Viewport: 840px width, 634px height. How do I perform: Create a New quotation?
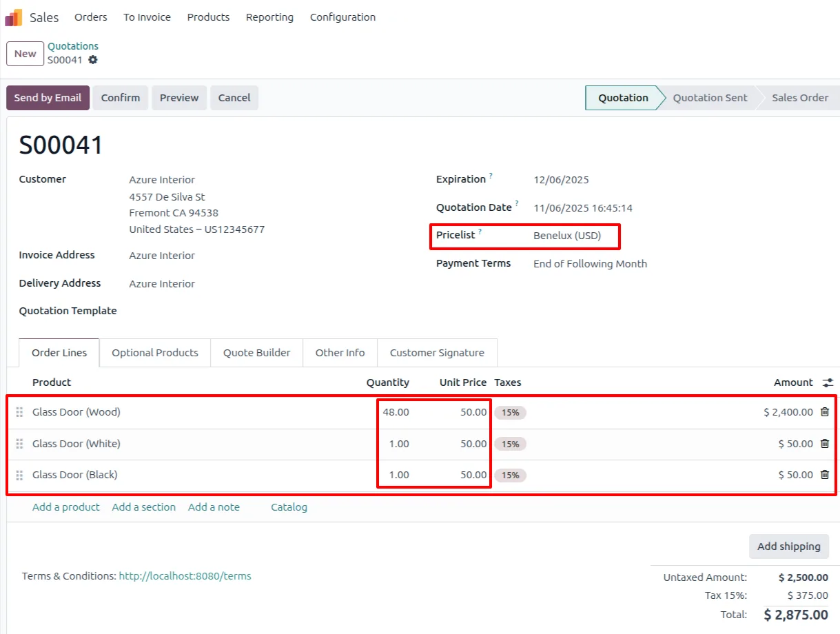[25, 54]
